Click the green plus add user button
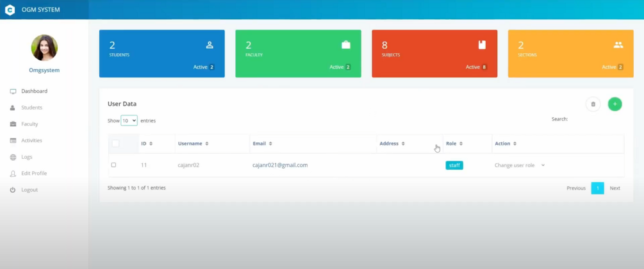 (x=615, y=104)
